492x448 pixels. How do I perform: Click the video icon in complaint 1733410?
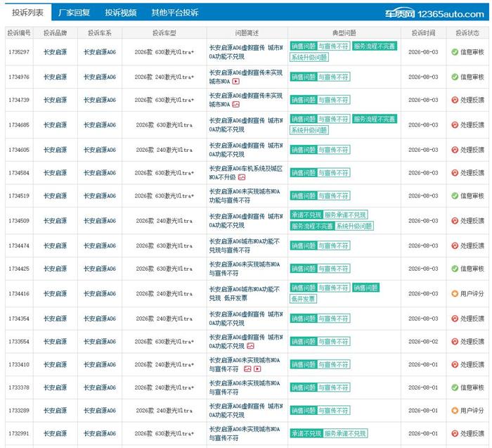(257, 369)
